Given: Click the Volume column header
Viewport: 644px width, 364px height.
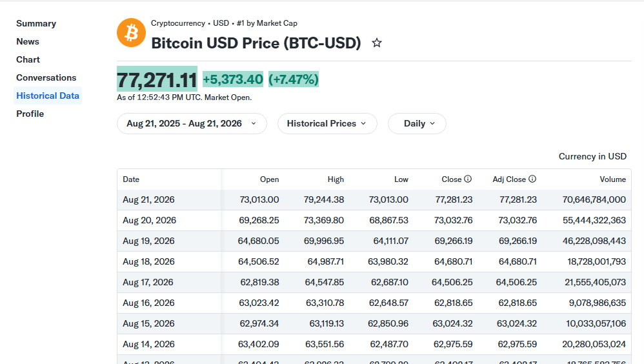Looking at the screenshot, I should 612,179.
